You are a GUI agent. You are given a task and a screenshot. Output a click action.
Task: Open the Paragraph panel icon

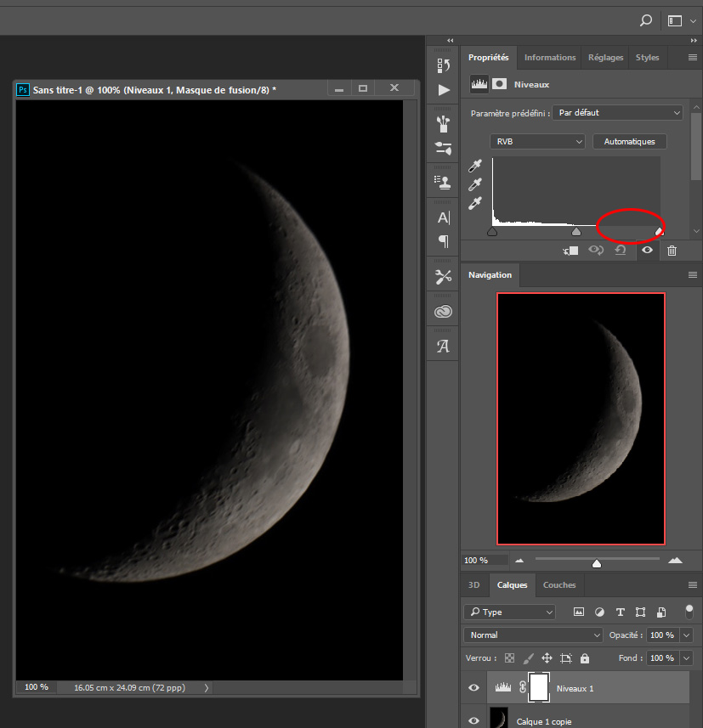click(444, 241)
